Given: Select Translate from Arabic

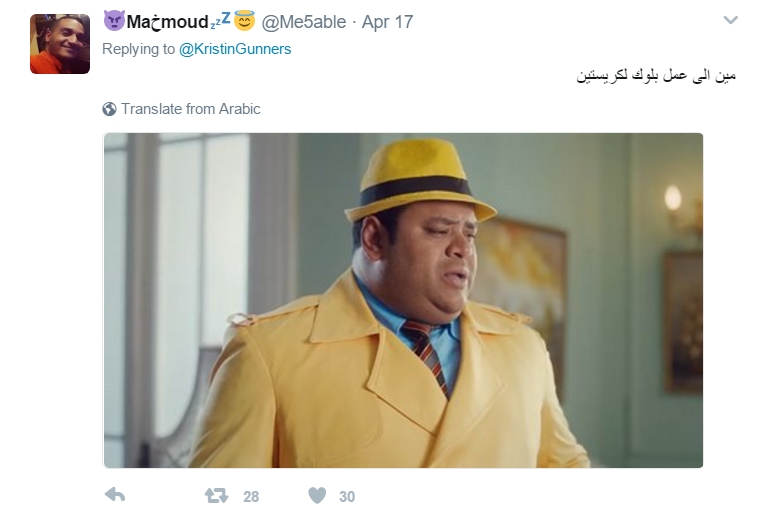Looking at the screenshot, I should point(191,109).
